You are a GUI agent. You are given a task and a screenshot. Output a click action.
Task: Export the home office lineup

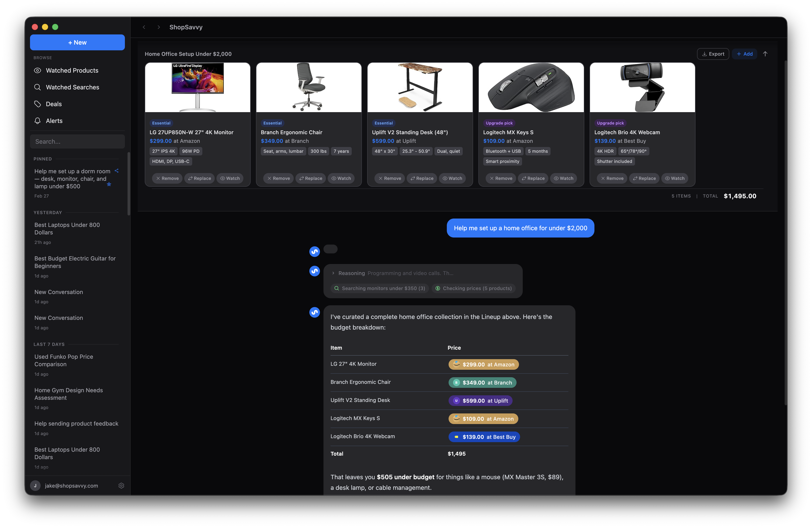point(713,54)
